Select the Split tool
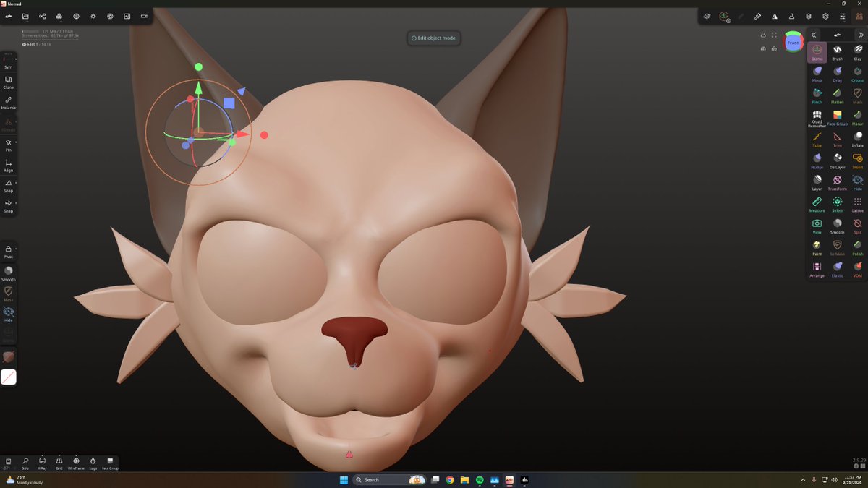 tap(857, 226)
